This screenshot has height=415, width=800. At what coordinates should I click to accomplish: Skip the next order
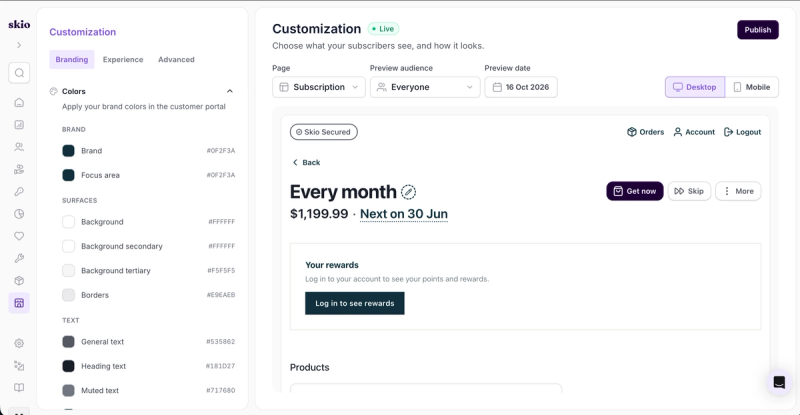689,191
